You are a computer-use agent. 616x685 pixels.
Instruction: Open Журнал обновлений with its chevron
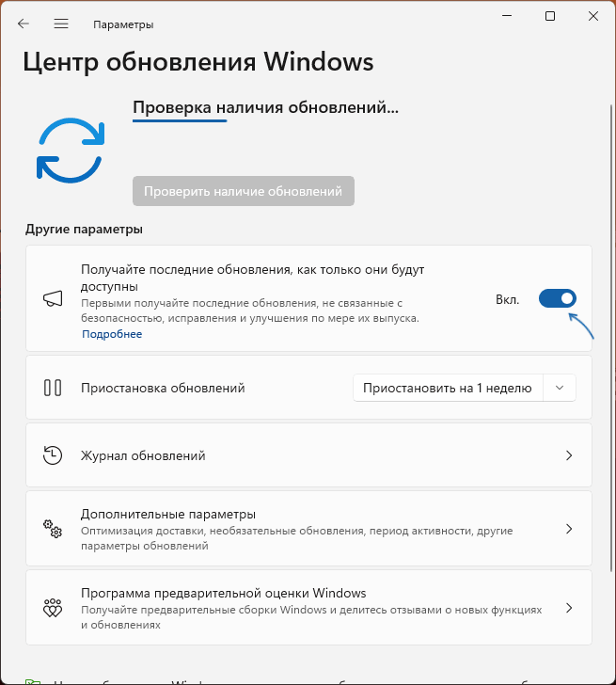(x=569, y=455)
